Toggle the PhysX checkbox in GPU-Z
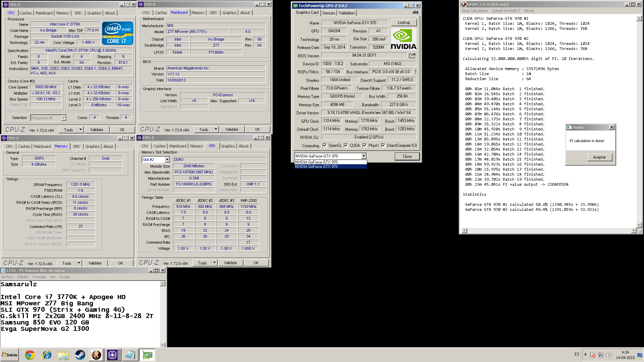Image resolution: width=644 pixels, height=362 pixels. tap(365, 145)
